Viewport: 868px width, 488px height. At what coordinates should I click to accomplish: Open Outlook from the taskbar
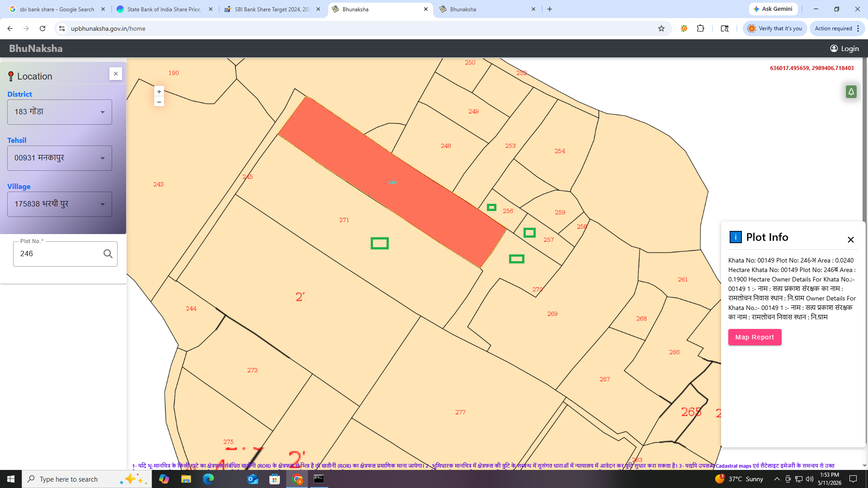(252, 479)
